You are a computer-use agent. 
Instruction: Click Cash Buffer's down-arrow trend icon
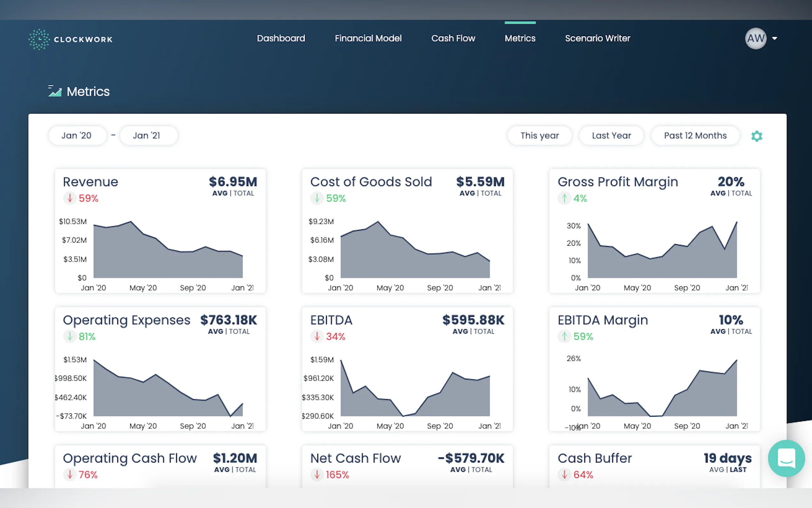click(564, 474)
